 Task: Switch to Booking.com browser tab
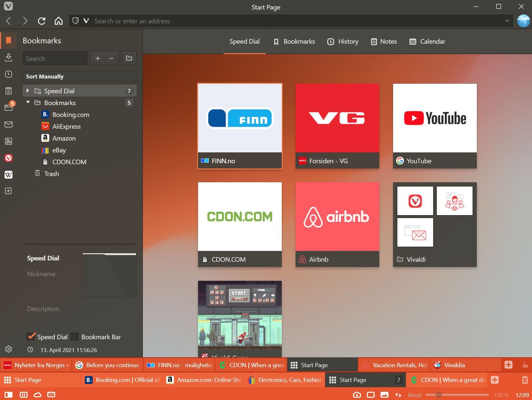point(122,380)
